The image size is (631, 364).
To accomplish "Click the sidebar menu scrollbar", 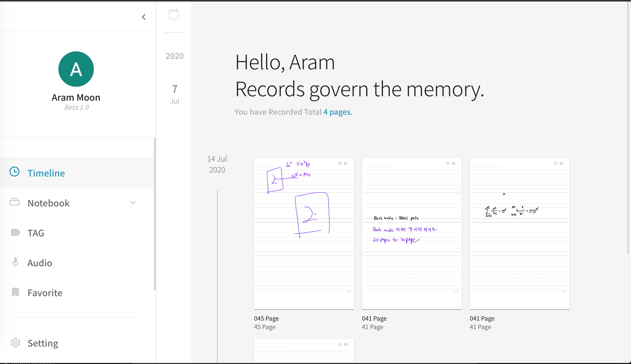I will point(155,214).
